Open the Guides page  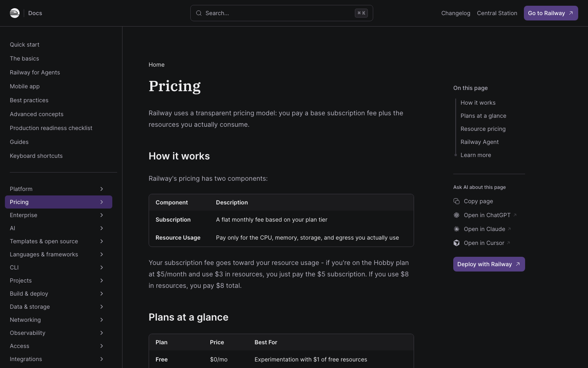click(x=19, y=142)
